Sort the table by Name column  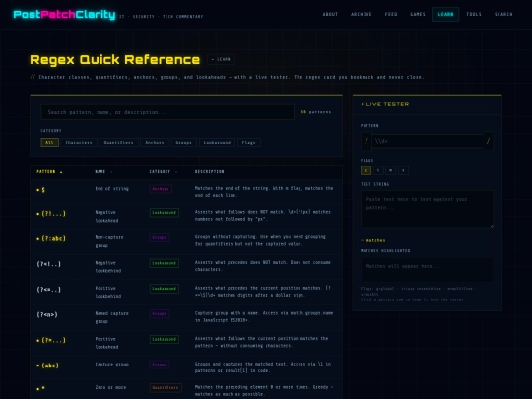point(103,172)
